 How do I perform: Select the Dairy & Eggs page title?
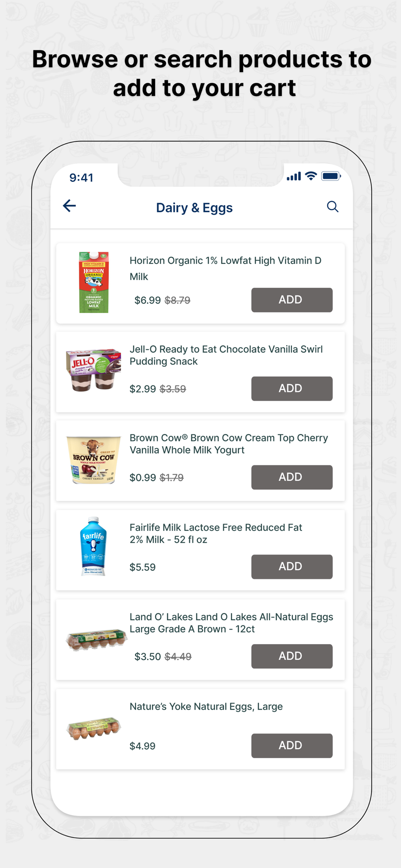click(194, 208)
